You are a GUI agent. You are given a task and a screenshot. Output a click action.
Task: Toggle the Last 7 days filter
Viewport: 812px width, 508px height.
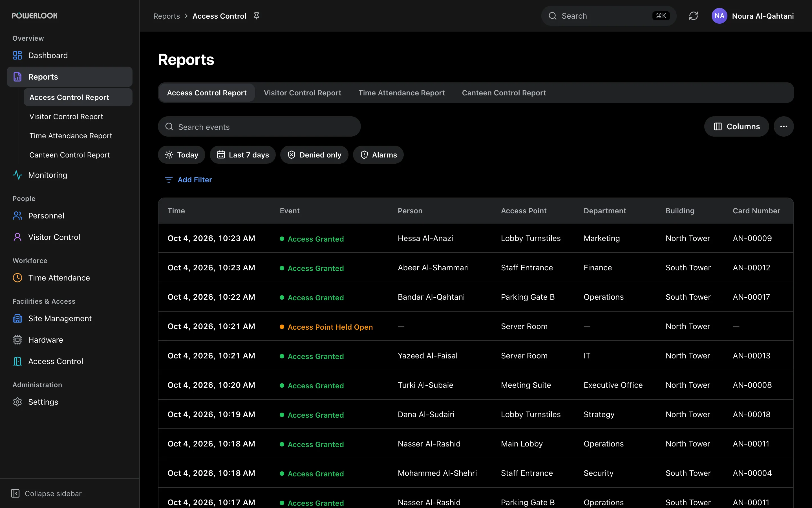[242, 155]
